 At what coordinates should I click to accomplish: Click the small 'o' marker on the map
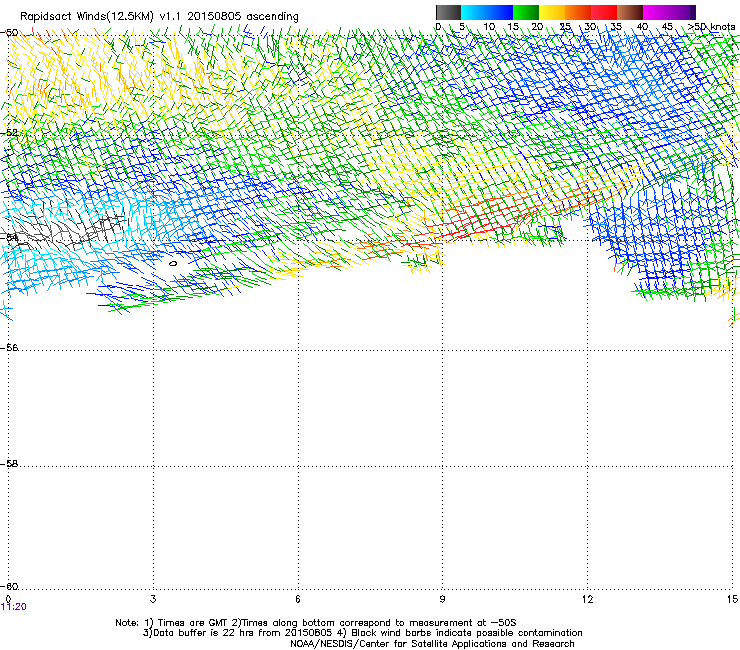pyautogui.click(x=173, y=263)
